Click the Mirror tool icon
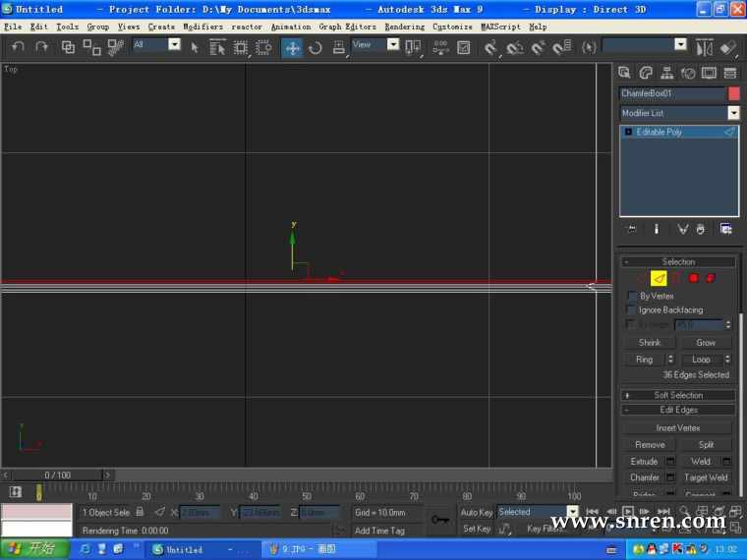 705,47
